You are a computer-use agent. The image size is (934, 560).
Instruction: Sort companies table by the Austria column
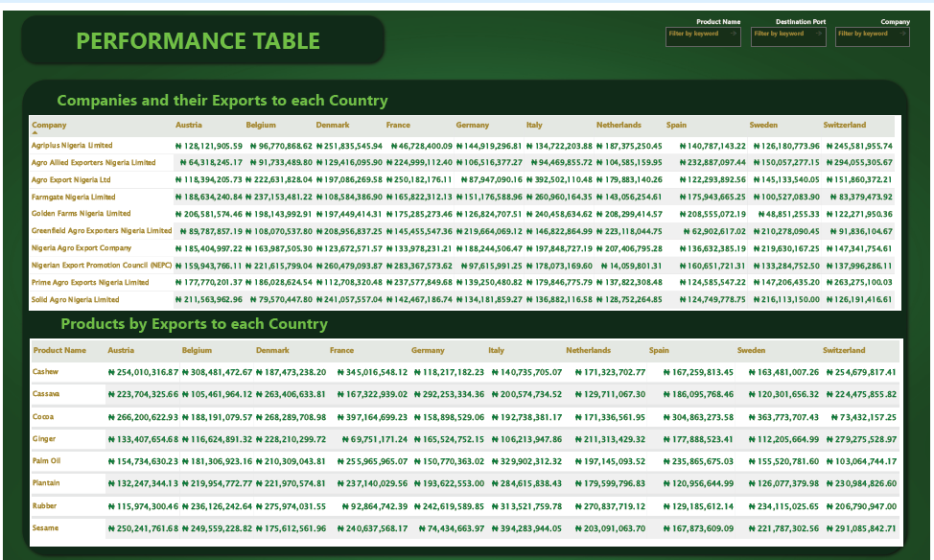coord(188,125)
